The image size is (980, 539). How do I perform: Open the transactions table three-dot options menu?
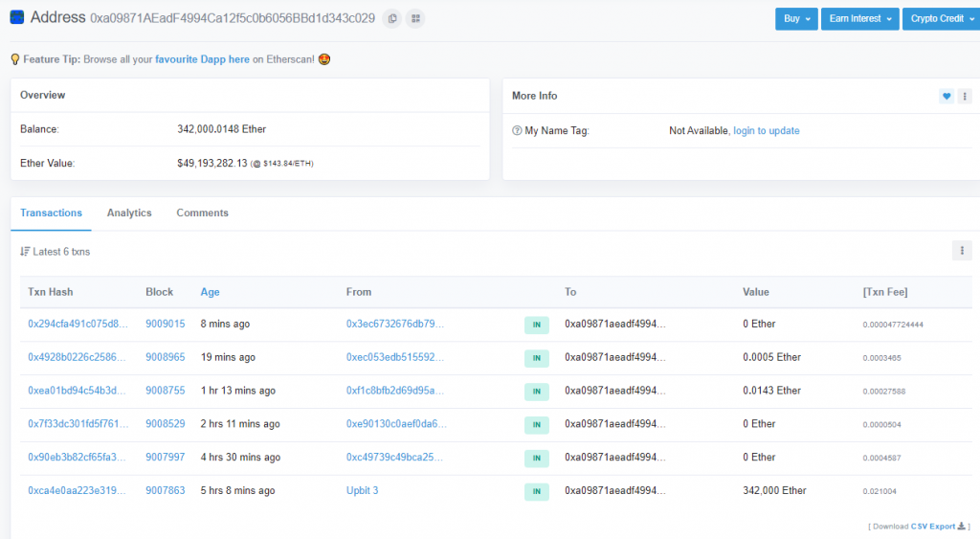point(962,251)
